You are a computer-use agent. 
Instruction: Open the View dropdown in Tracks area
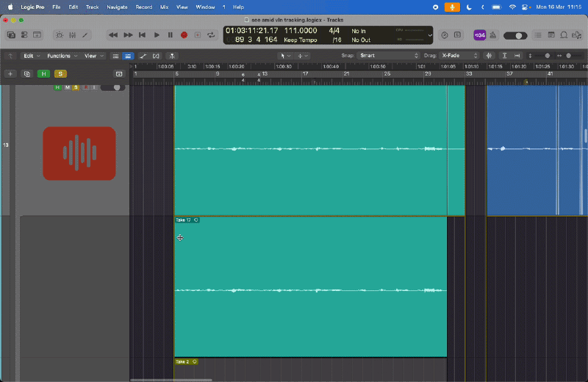point(94,56)
